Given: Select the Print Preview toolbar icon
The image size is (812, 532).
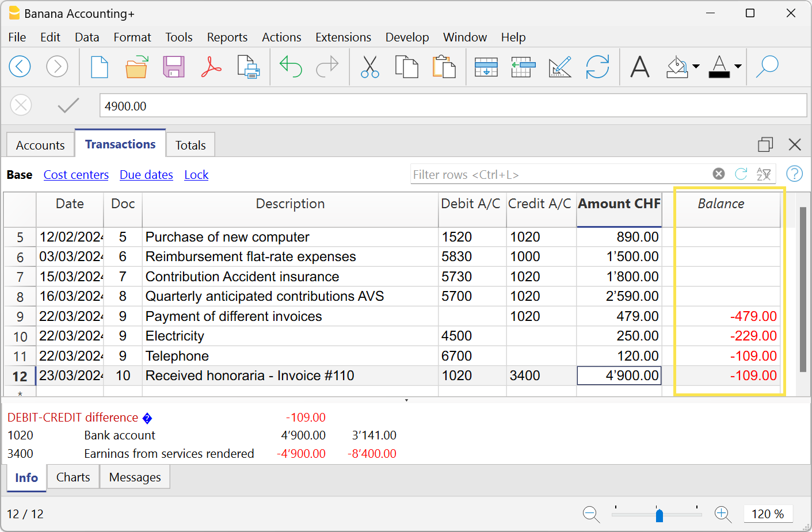Looking at the screenshot, I should click(248, 67).
